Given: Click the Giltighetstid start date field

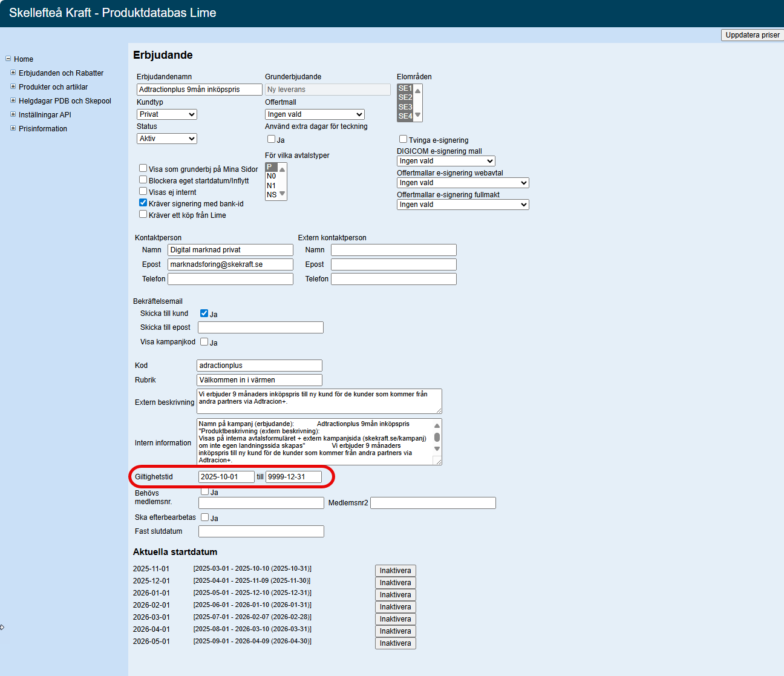Looking at the screenshot, I should click(x=226, y=477).
